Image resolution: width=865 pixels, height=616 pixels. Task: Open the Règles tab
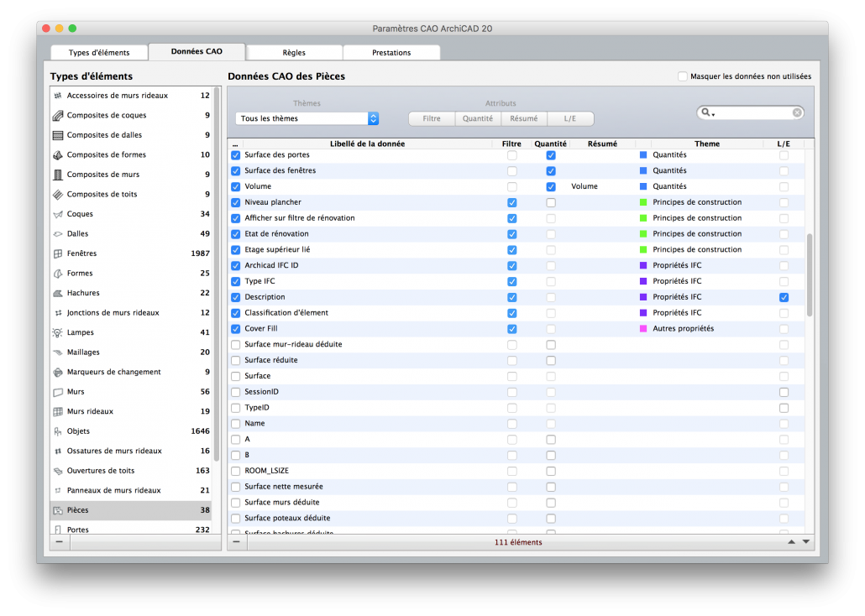(294, 52)
